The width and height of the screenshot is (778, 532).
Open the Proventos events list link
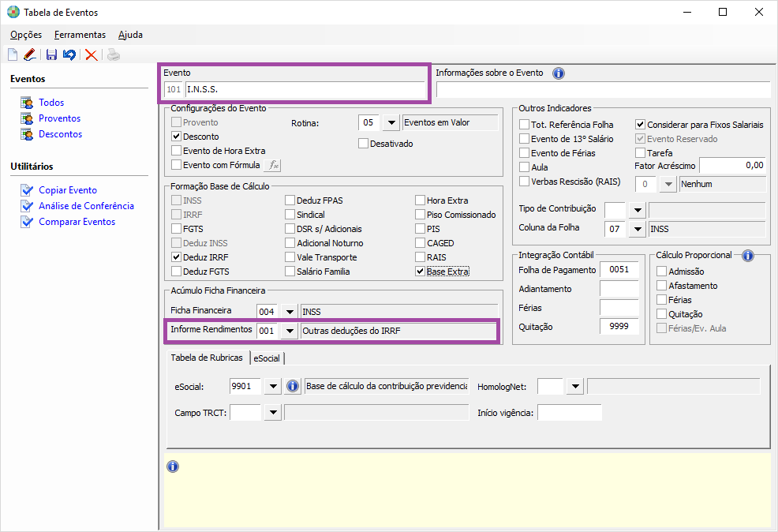coord(59,118)
